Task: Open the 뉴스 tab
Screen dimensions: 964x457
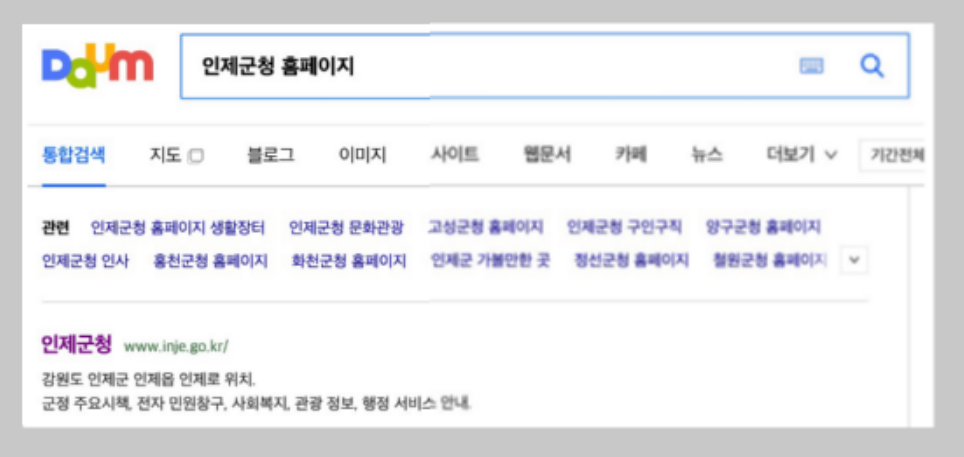Action: point(707,155)
